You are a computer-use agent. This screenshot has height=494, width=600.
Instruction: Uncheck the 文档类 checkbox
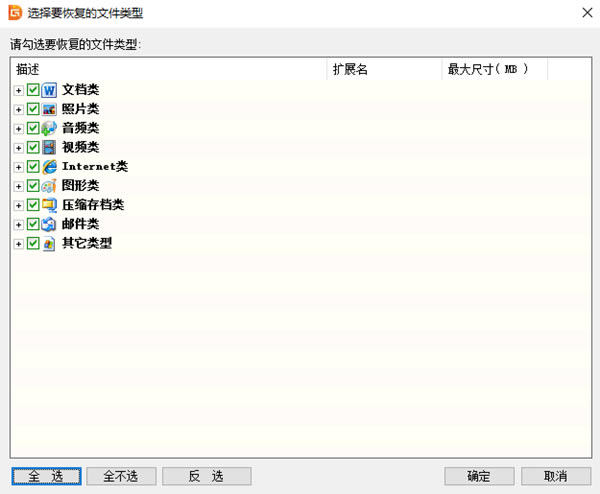[33, 90]
